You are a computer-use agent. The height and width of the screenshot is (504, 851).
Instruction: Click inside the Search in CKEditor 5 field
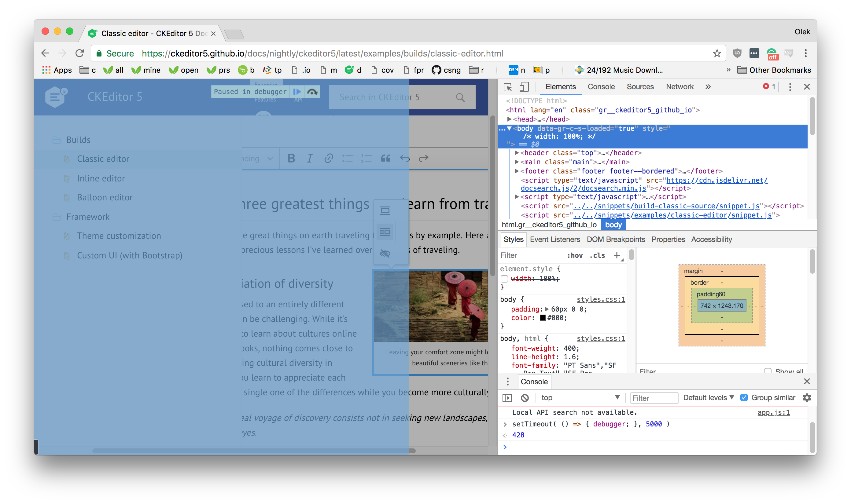[x=391, y=97]
